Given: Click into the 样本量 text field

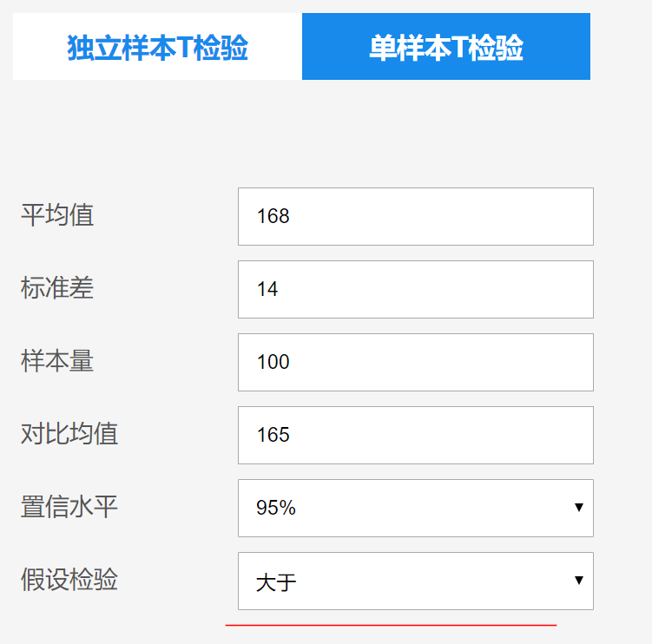Looking at the screenshot, I should coord(415,362).
